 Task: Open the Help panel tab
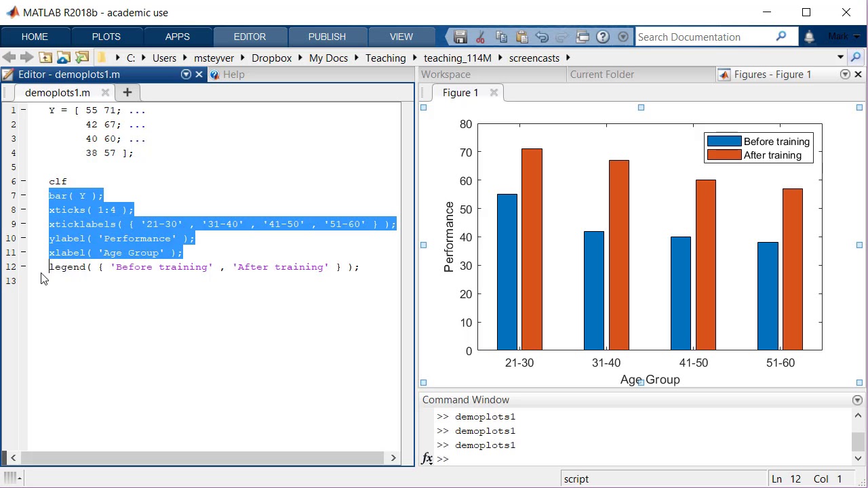click(233, 75)
